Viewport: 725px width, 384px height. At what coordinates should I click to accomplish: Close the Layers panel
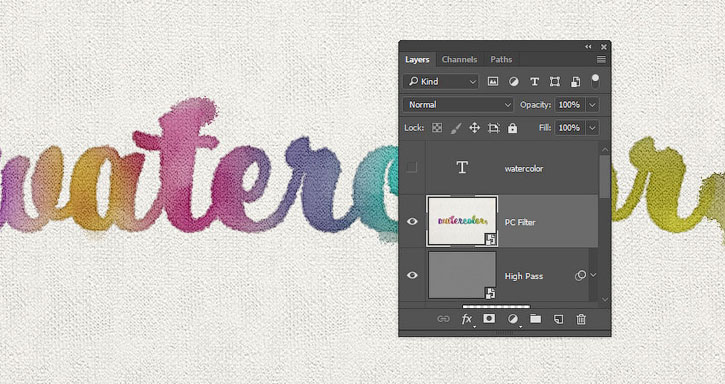pyautogui.click(x=603, y=47)
